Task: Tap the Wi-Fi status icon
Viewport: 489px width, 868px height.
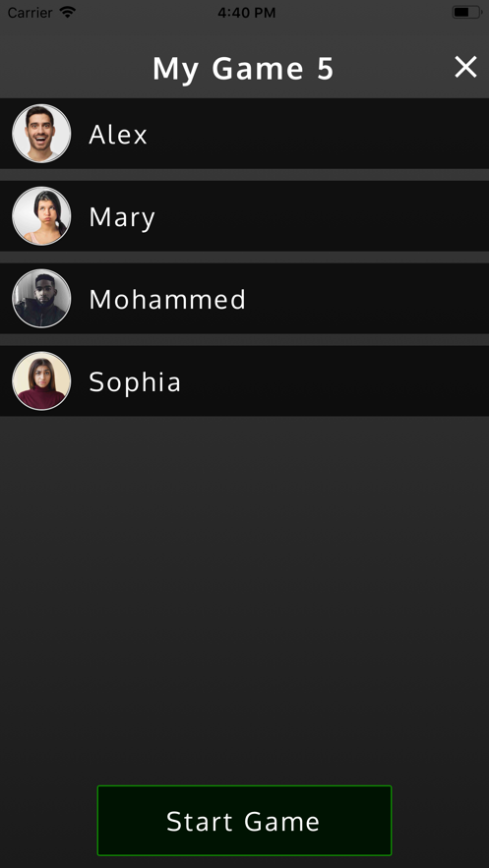Action: pyautogui.click(x=68, y=12)
